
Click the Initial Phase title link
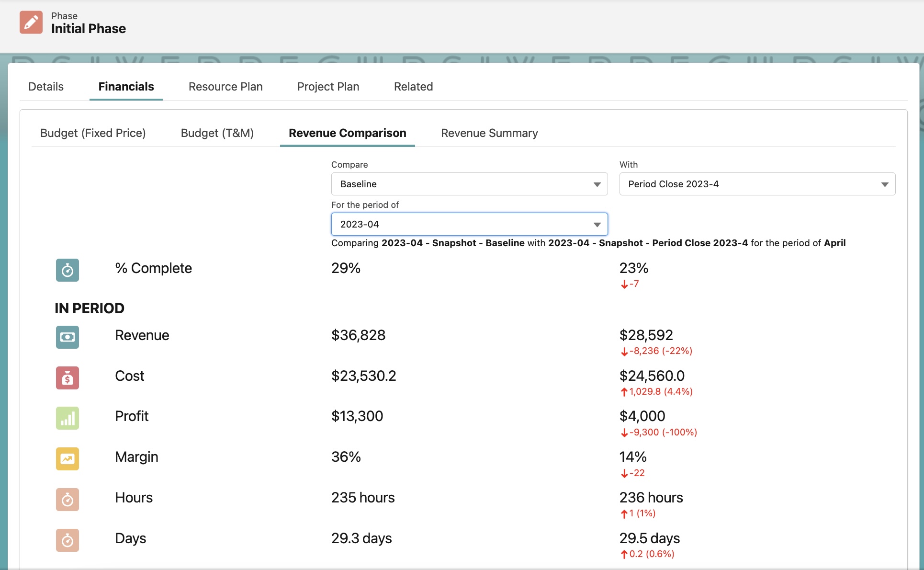coord(89,28)
